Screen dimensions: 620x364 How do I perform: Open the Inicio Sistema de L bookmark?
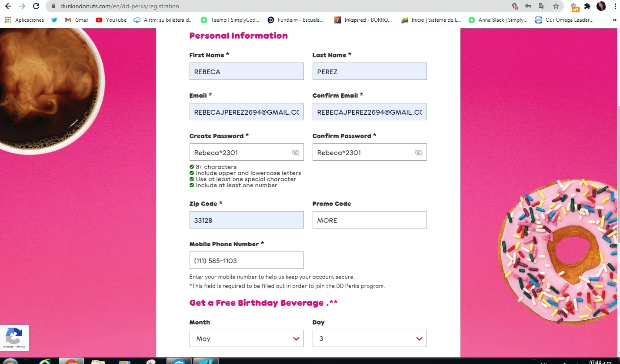[431, 20]
